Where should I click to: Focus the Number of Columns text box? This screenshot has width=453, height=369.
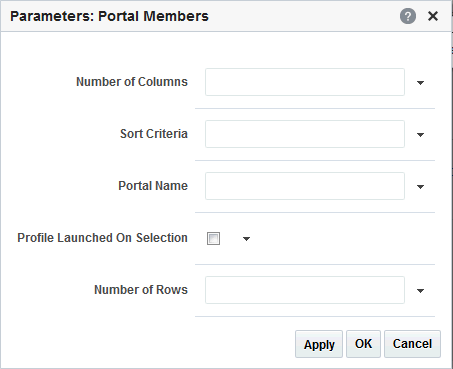coord(305,82)
